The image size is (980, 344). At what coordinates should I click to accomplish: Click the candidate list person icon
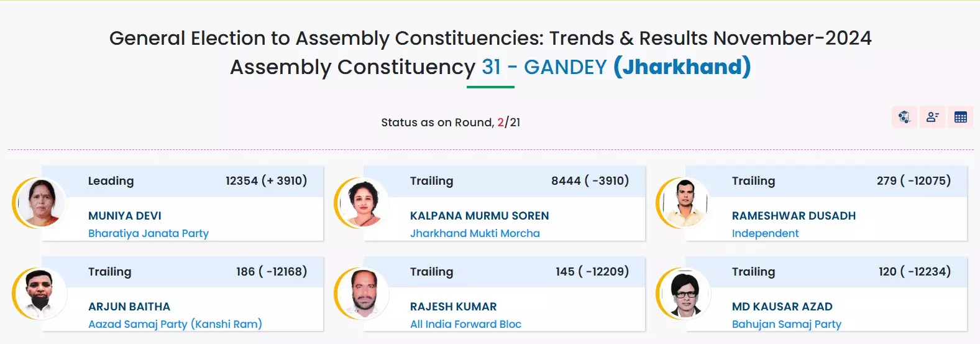click(932, 117)
